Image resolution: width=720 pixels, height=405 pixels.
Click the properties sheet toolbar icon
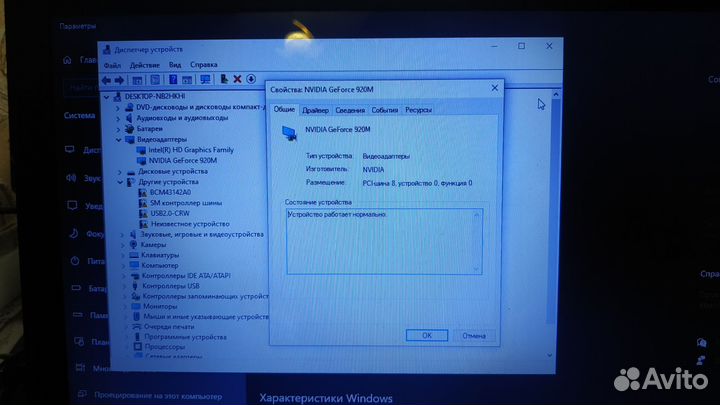155,80
